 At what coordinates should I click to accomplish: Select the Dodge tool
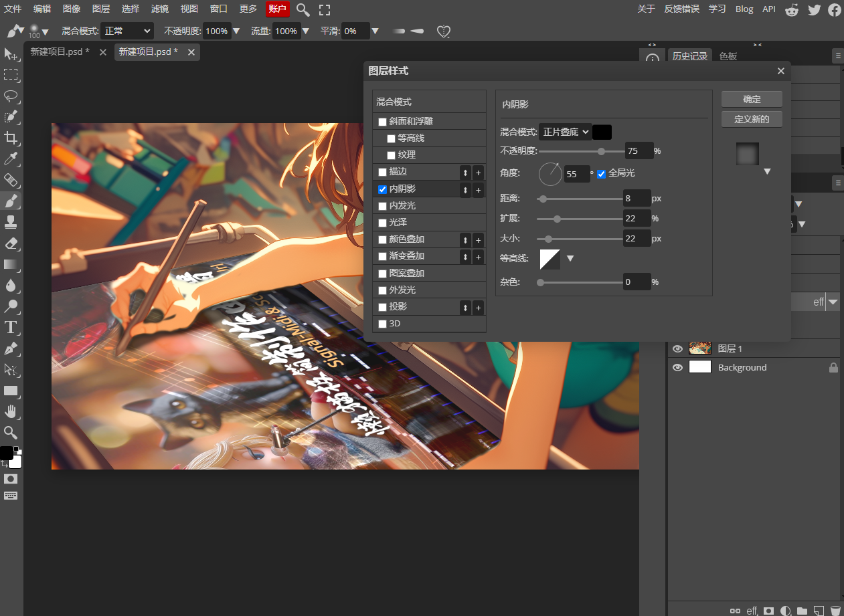11,306
